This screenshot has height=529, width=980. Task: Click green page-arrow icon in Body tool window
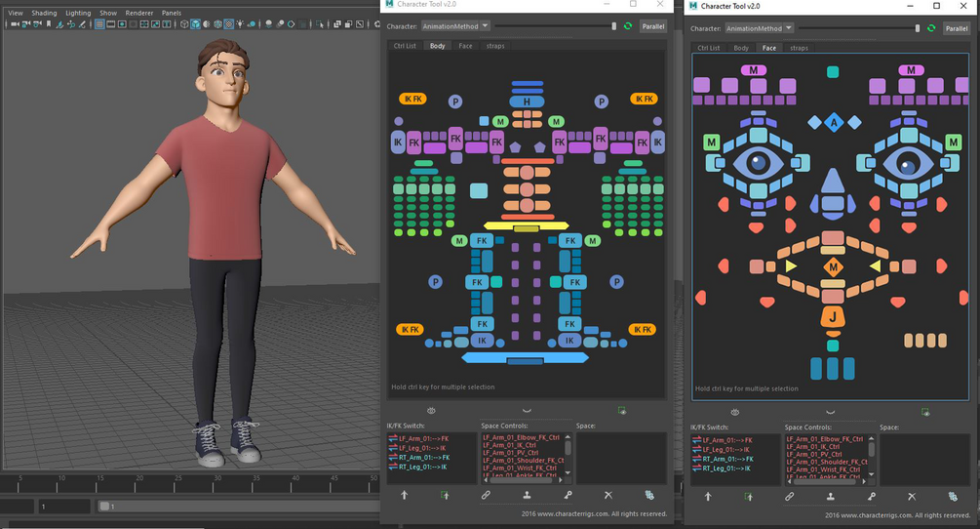(445, 495)
